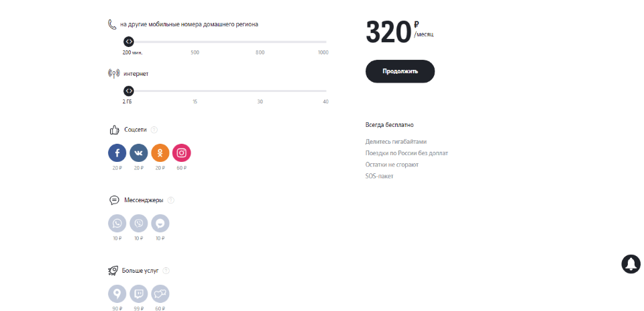Open the help tooltip next to Соцсети
This screenshot has width=644, height=311.
click(154, 130)
